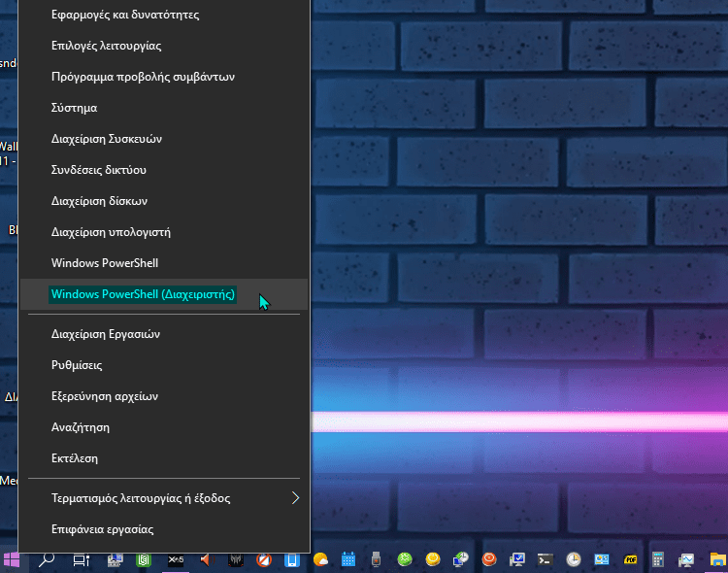The width and height of the screenshot is (728, 573).
Task: Start Windows PowerShell without admin rights
Action: [164, 263]
